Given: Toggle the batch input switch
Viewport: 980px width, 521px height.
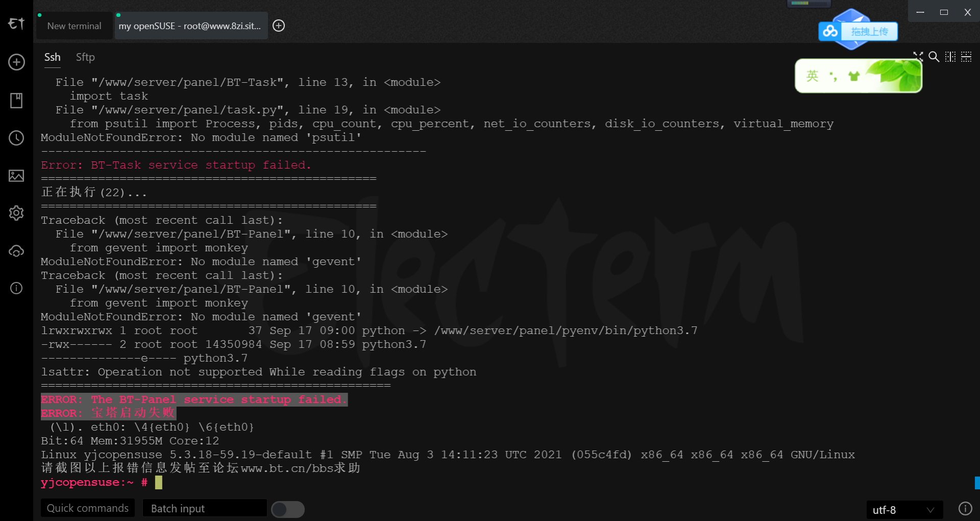Looking at the screenshot, I should [x=288, y=509].
